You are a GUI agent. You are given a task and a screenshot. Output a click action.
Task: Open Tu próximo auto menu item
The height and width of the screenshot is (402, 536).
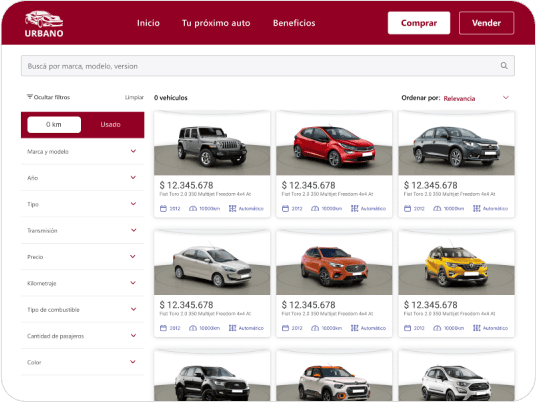click(216, 23)
